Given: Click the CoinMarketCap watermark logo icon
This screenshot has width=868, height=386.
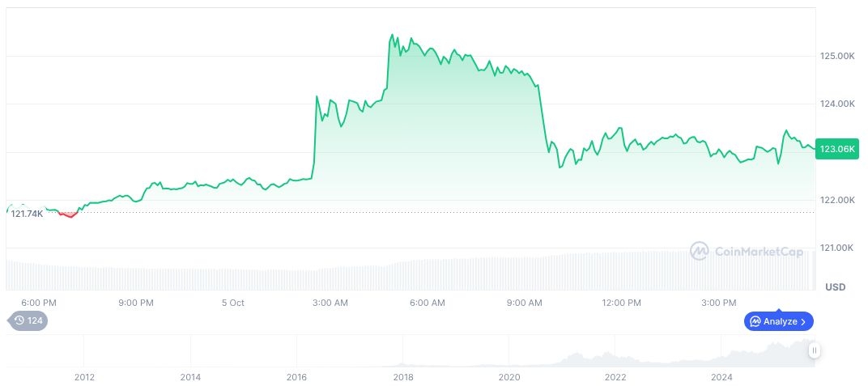Looking at the screenshot, I should (x=699, y=252).
